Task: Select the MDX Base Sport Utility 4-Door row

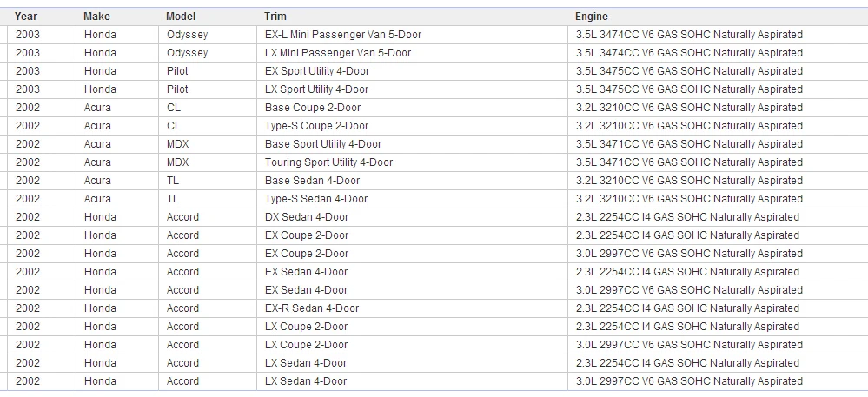Action: [434, 144]
